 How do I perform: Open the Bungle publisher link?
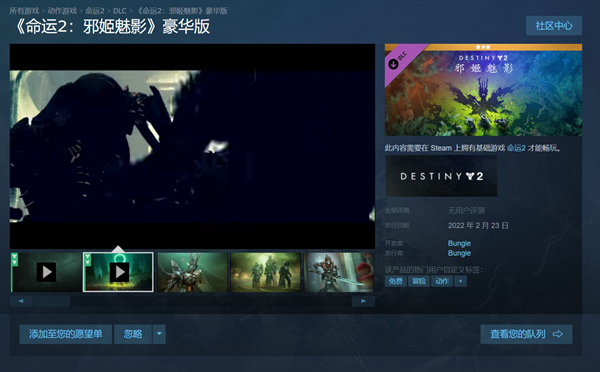click(x=459, y=253)
